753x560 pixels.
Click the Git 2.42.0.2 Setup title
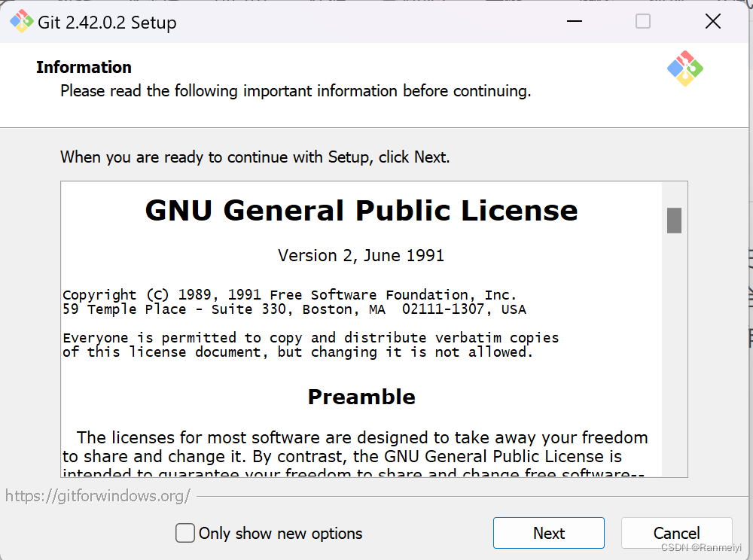[x=107, y=23]
